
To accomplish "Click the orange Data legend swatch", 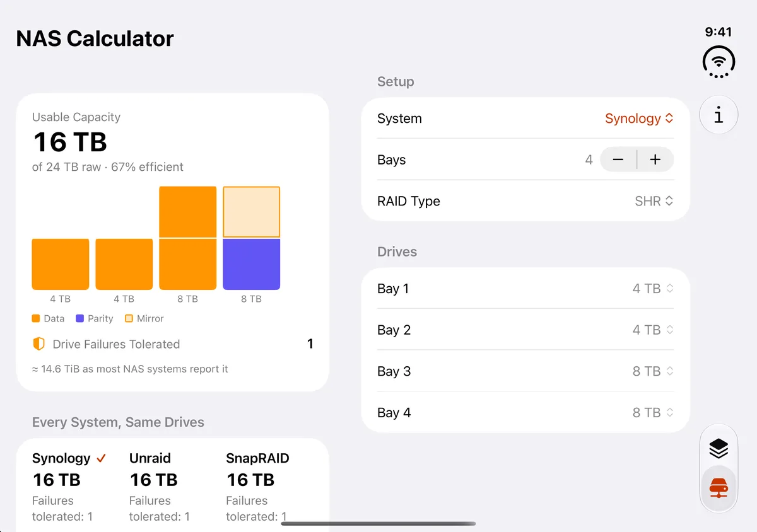I will [36, 318].
